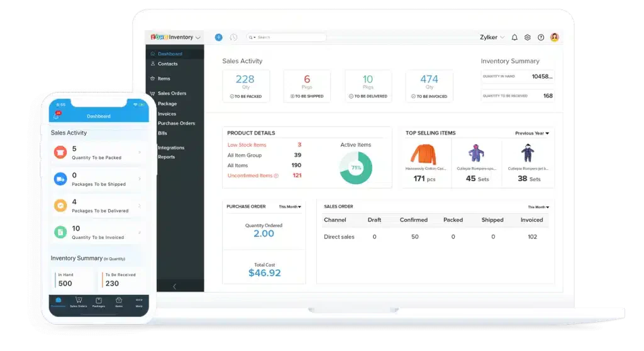Image resolution: width=644 pixels, height=351 pixels.
Task: Expand the Inventory app switcher chevron
Action: tap(198, 37)
